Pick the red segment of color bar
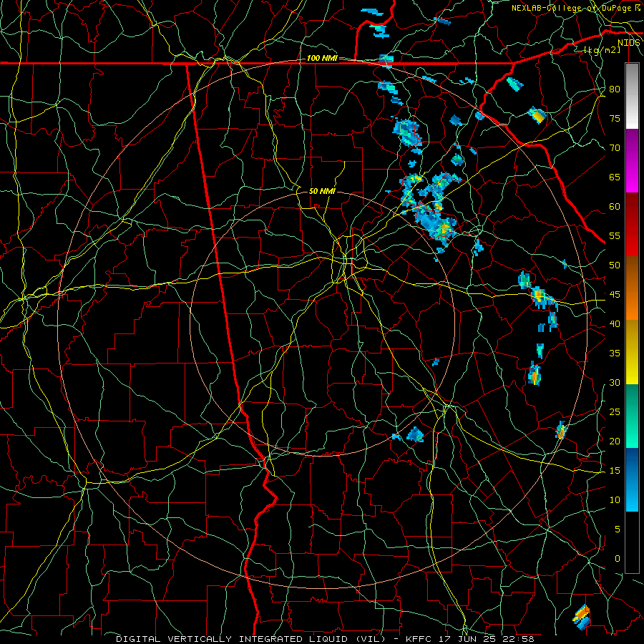Image resolution: width=644 pixels, height=644 pixels. coord(632,225)
